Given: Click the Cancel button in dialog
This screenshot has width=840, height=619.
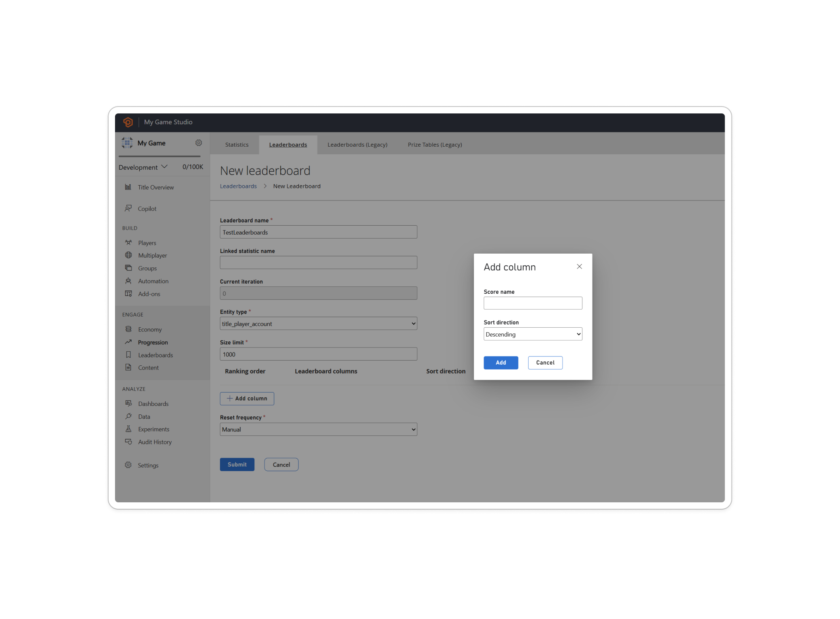Looking at the screenshot, I should [544, 362].
